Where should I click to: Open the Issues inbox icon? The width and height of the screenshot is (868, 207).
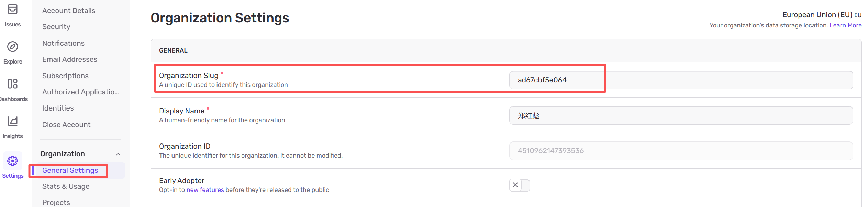point(13,9)
